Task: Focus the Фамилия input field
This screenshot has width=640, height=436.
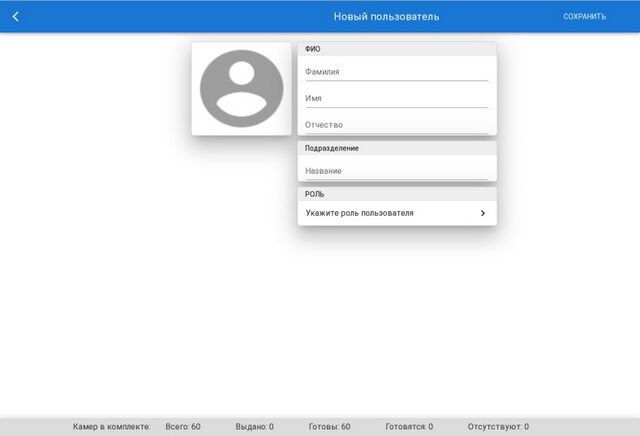Action: (x=396, y=72)
